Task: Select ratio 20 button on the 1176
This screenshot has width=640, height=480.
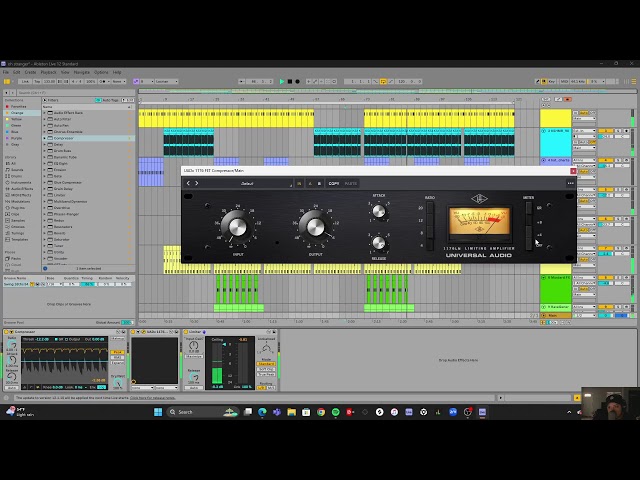Action: pos(429,208)
